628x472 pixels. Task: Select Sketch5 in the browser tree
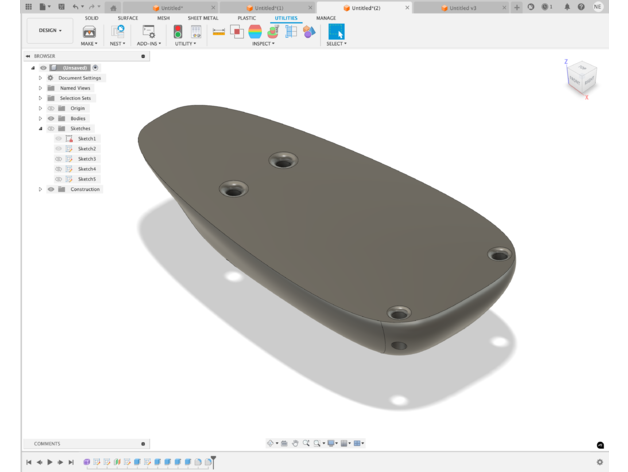tap(87, 179)
